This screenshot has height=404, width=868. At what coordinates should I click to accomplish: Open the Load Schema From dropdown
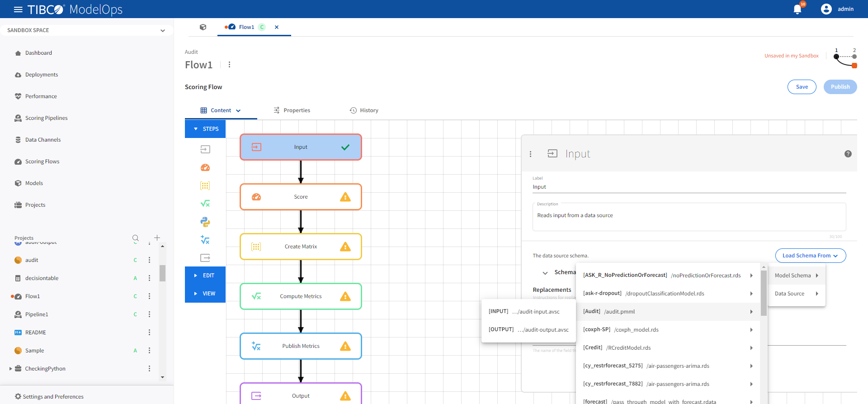(810, 256)
